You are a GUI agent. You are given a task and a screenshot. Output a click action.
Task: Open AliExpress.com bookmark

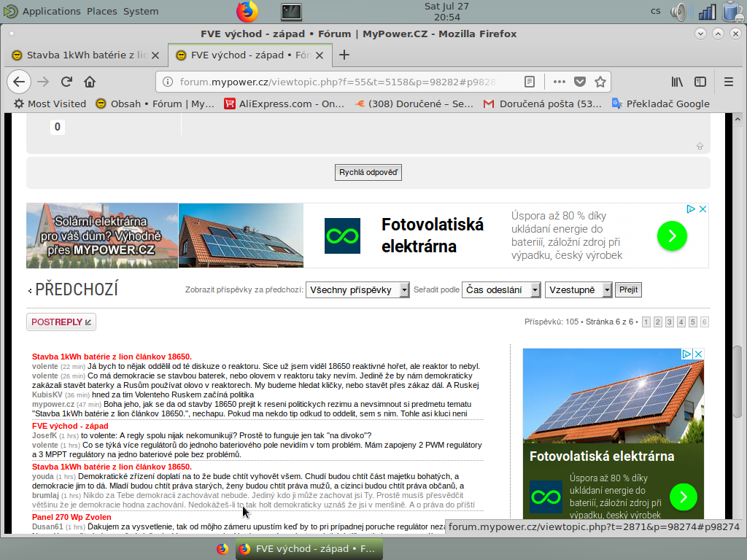tap(285, 104)
